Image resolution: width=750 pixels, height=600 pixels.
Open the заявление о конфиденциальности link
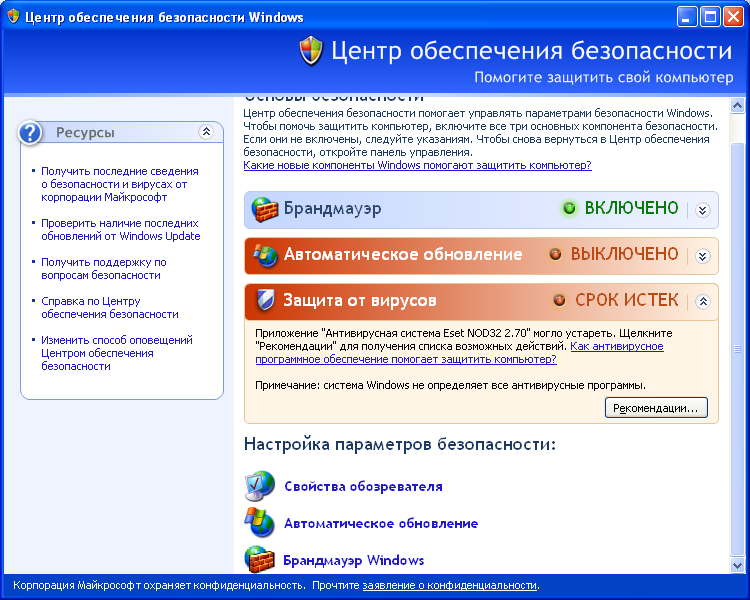450,585
